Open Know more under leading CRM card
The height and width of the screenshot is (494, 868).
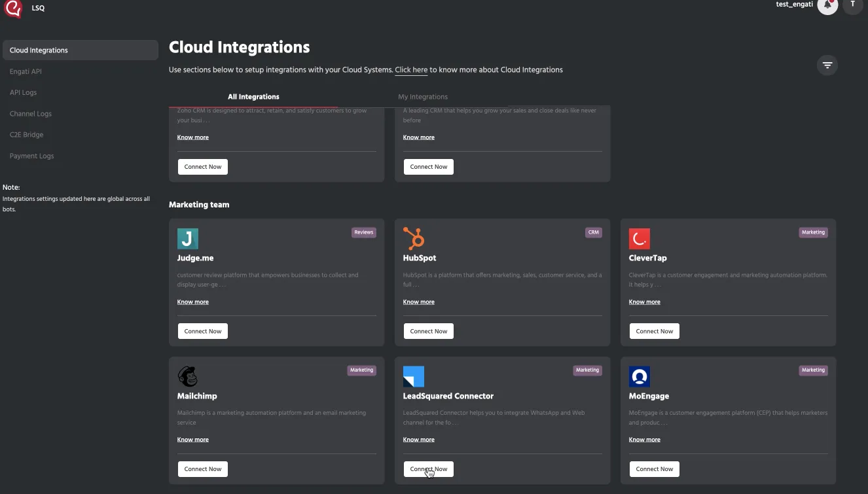click(x=419, y=137)
